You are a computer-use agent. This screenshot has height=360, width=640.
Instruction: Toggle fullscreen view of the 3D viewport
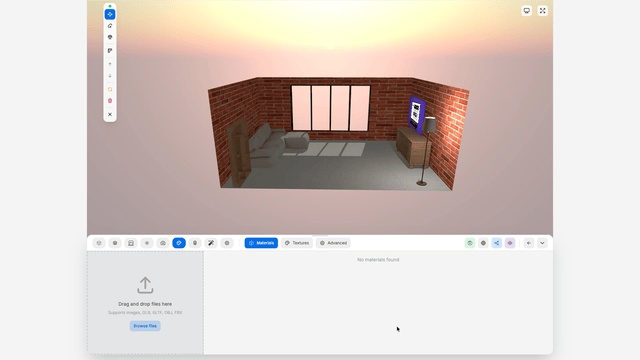(542, 11)
